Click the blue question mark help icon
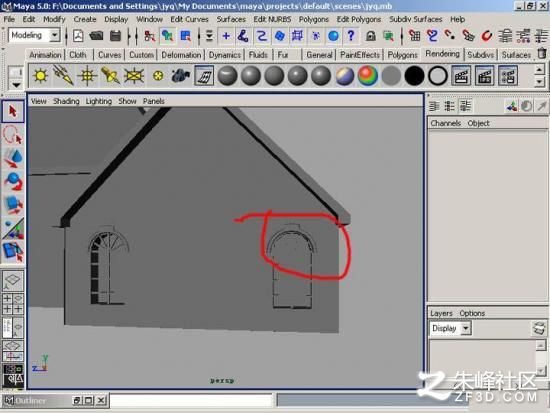 [351, 36]
